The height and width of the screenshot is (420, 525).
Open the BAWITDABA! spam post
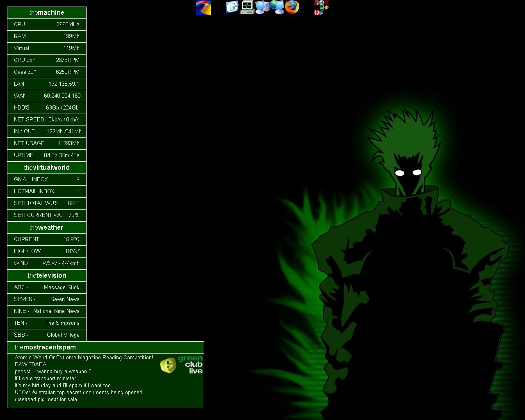[31, 365]
